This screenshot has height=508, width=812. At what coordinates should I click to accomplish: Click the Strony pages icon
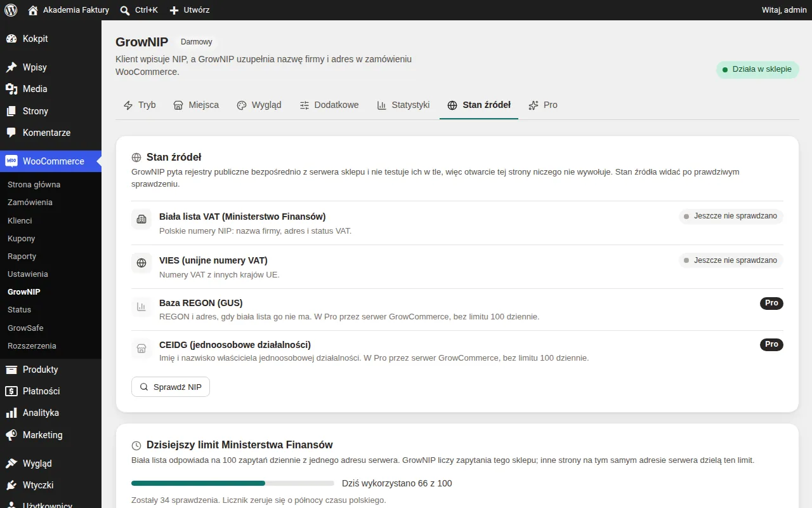[11, 111]
